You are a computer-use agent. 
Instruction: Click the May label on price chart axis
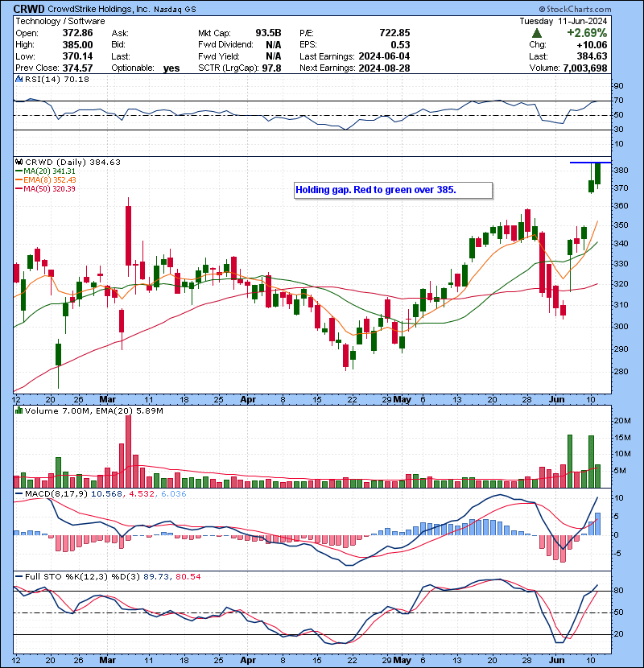click(402, 399)
